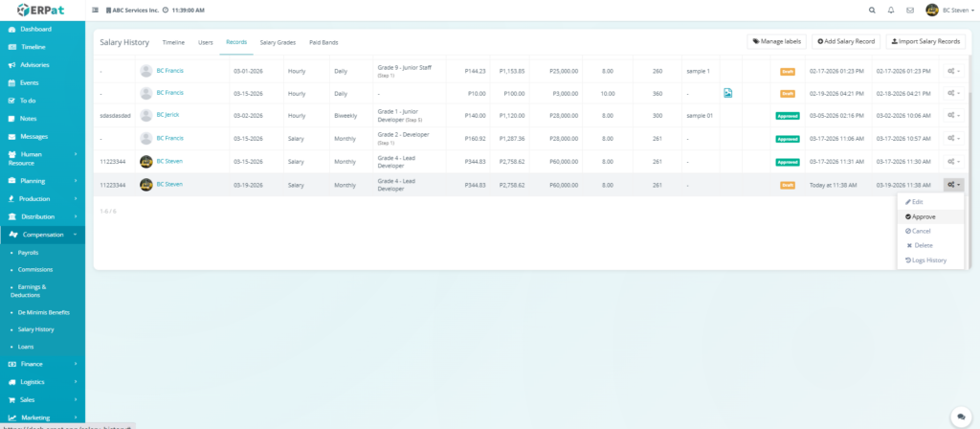Expand the Finance sidebar menu
This screenshot has width=980, height=429.
42,364
